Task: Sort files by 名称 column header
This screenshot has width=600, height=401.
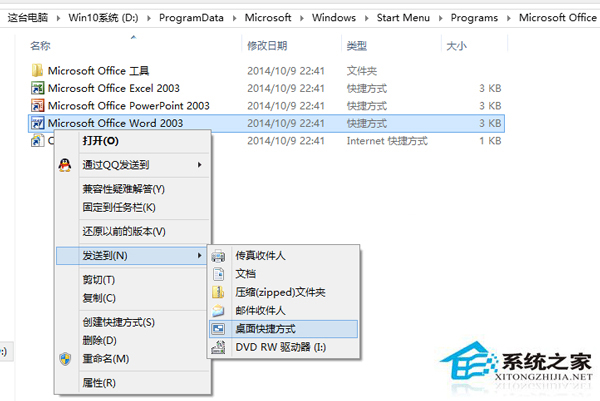Action: [41, 46]
